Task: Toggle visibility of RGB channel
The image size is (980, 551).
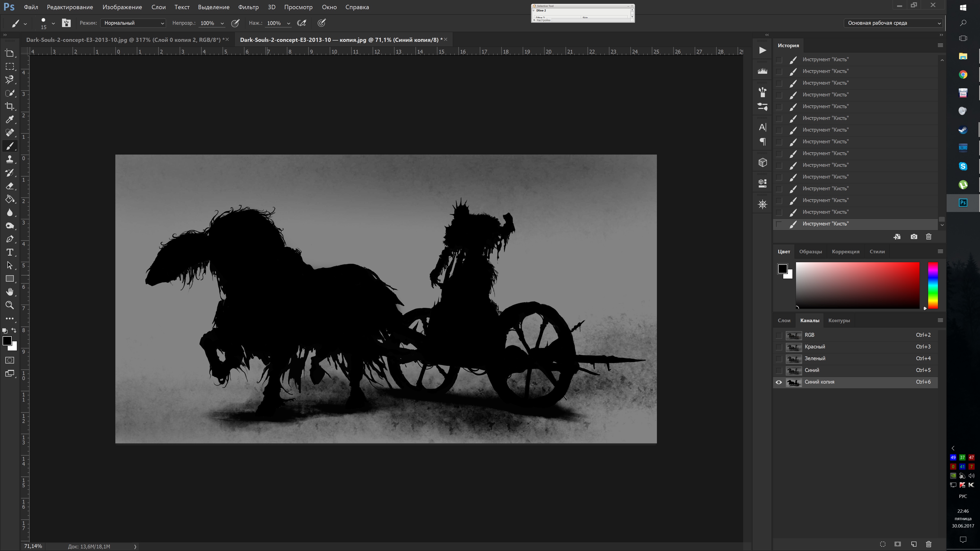Action: click(779, 335)
